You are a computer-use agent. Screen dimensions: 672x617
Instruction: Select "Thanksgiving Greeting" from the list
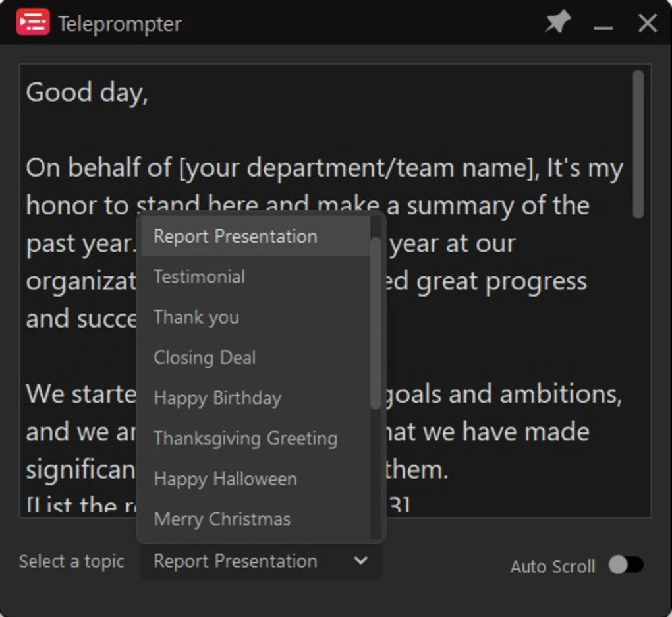tap(245, 438)
